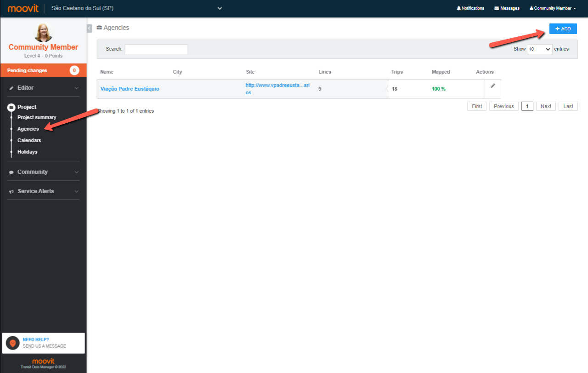Open Pending changes panel
588x373 pixels.
[43, 70]
